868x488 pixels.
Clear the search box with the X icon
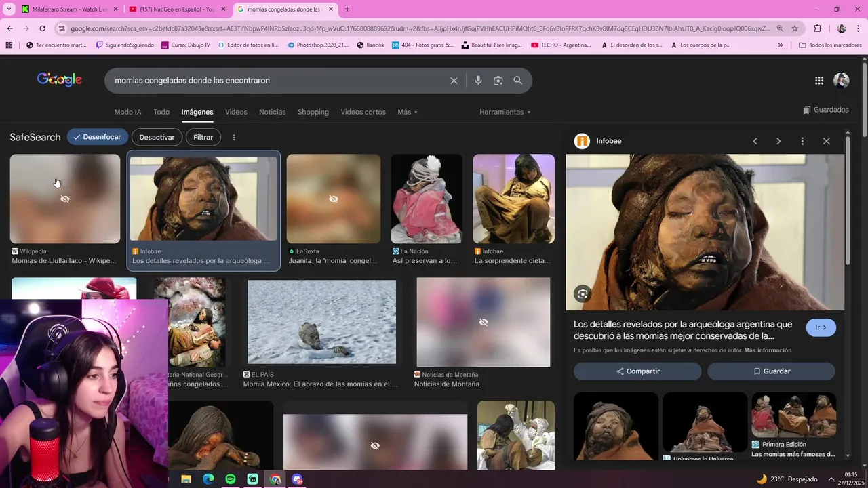(x=454, y=81)
